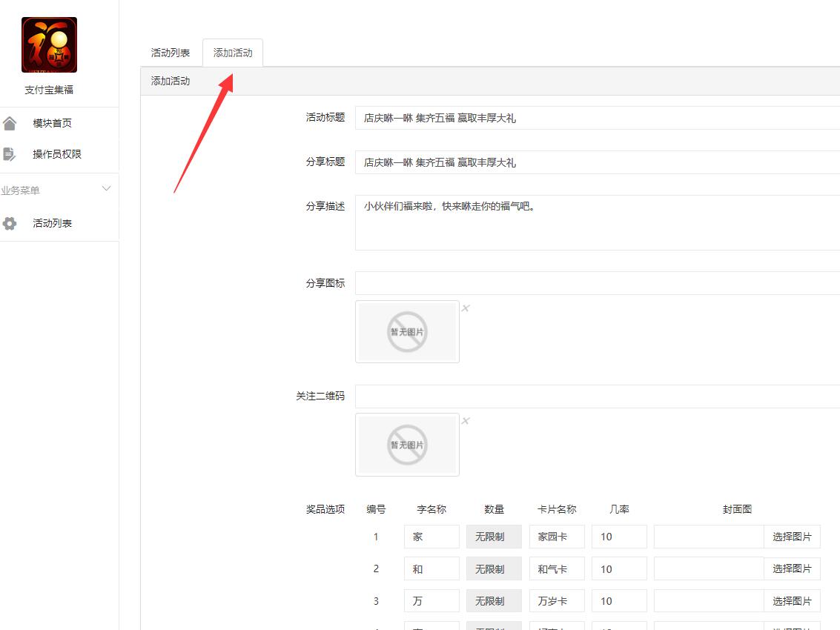Open 活动列表 in sidebar menu

(52, 223)
